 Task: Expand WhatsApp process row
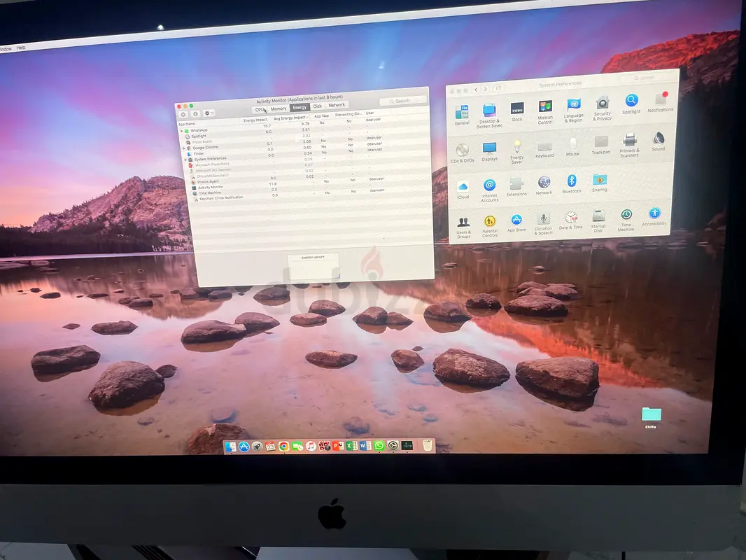point(181,130)
